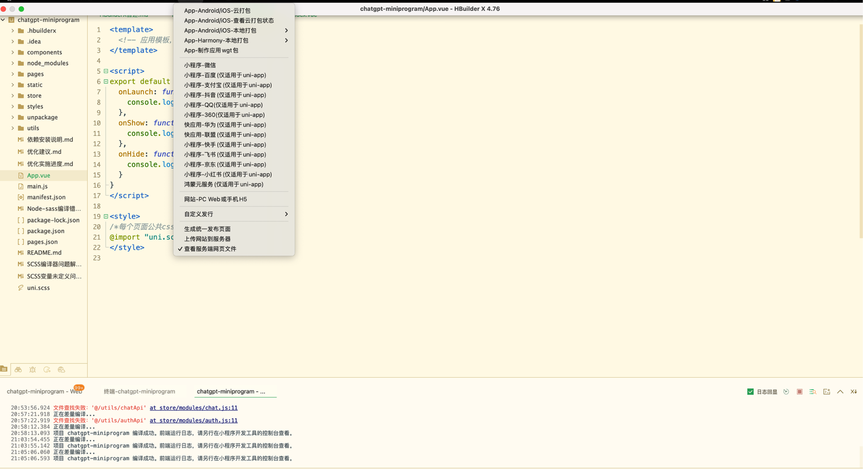Click the chatgpt-miniprogram project root icon
This screenshot has height=469, width=868.
tap(11, 20)
